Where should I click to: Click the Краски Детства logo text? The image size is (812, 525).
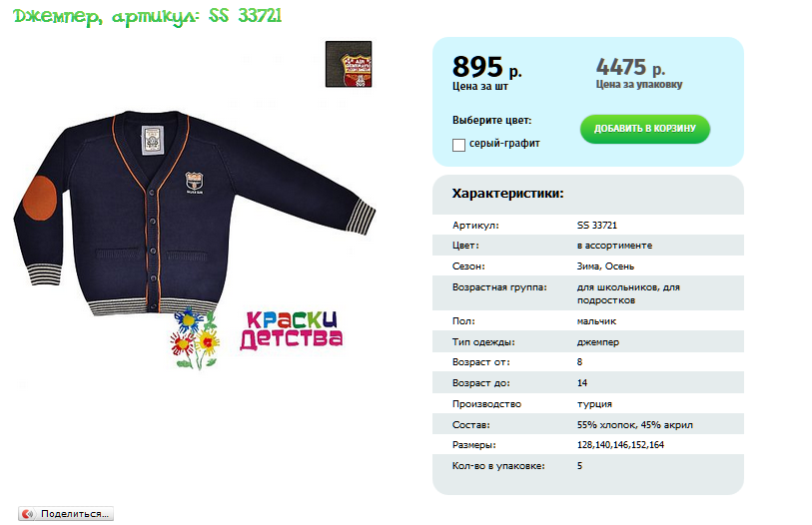291,330
